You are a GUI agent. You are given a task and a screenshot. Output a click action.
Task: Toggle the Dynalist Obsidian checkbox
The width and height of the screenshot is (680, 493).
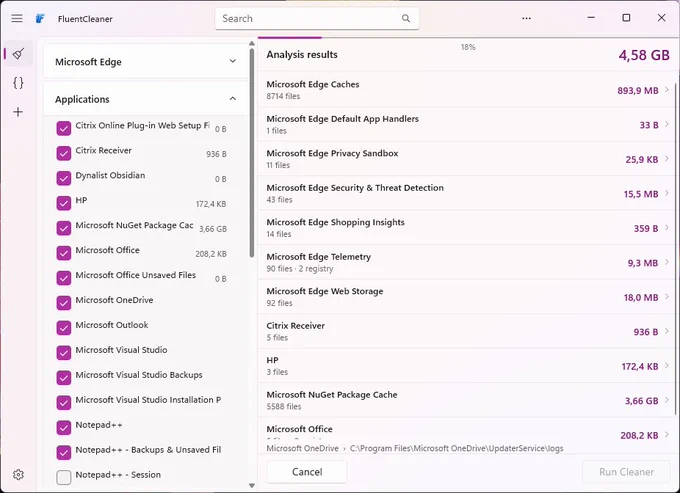[64, 178]
